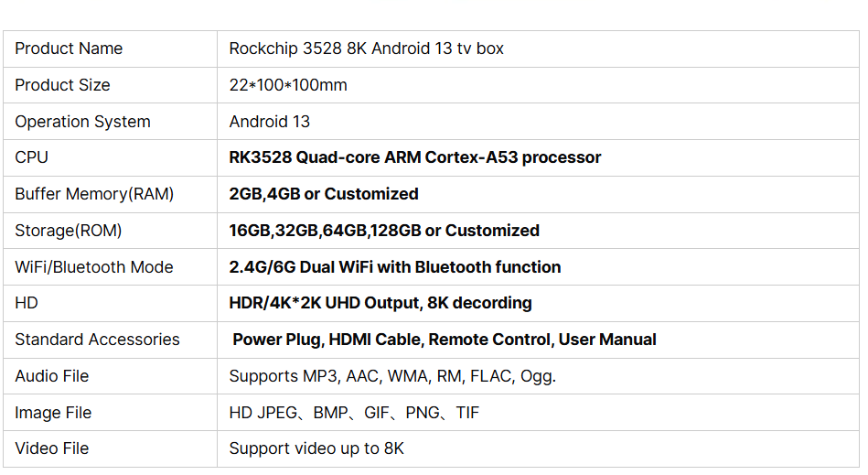Click 'RK3528 Quad-core ARM Cortex-A53 processor' text
The image size is (868, 475).
tap(414, 157)
